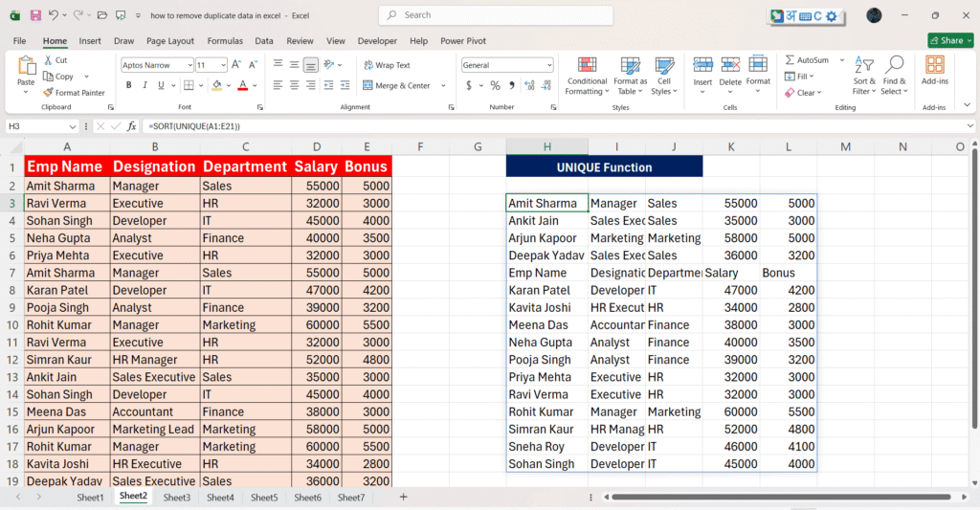
Task: Open the Power Pivot tab
Action: pyautogui.click(x=463, y=40)
